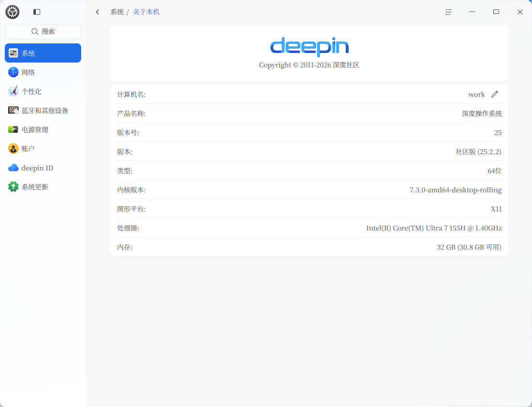Viewport: 532px width, 407px height.
Task: Focus the 搜索 search field
Action: click(x=43, y=31)
